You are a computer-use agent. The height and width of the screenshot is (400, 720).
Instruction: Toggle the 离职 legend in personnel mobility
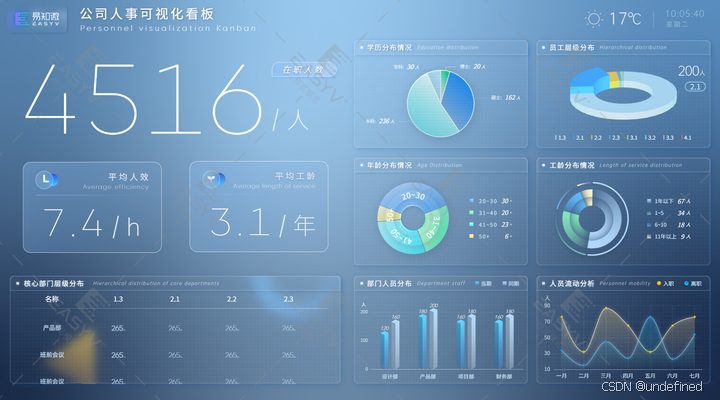coord(693,283)
